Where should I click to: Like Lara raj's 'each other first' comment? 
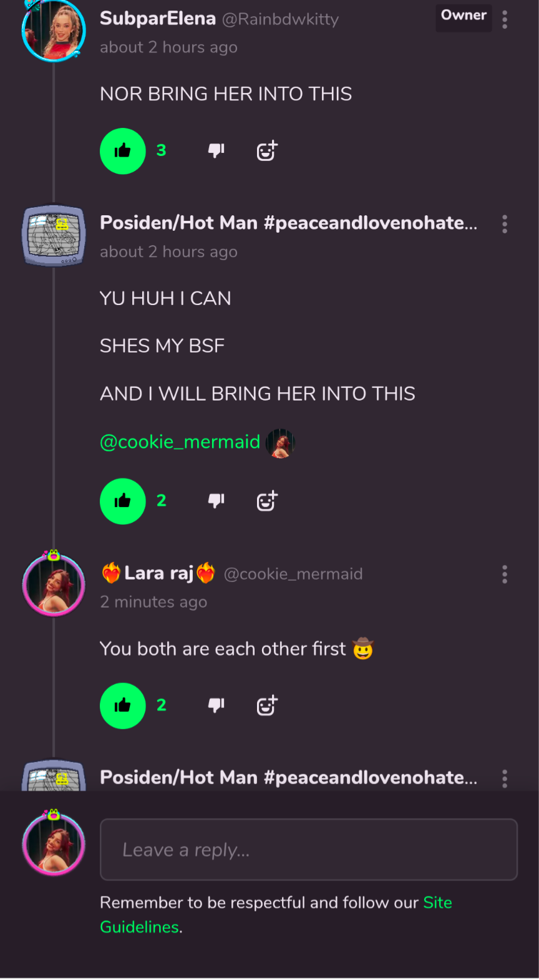(x=123, y=706)
